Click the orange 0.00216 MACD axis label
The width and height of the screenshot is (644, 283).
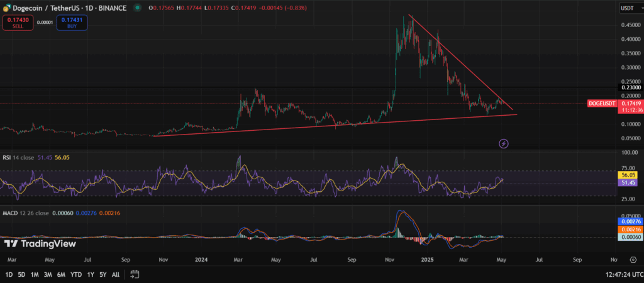click(630, 229)
